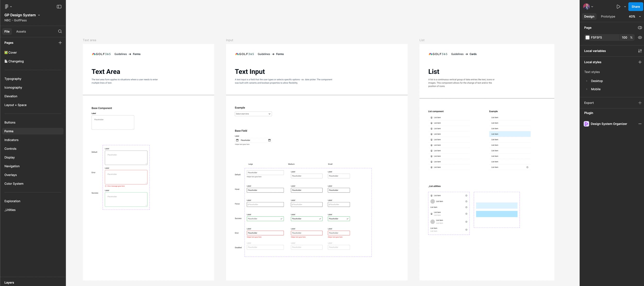The height and width of the screenshot is (286, 644).
Task: Open GP Design System file name dropdown
Action: pos(39,15)
